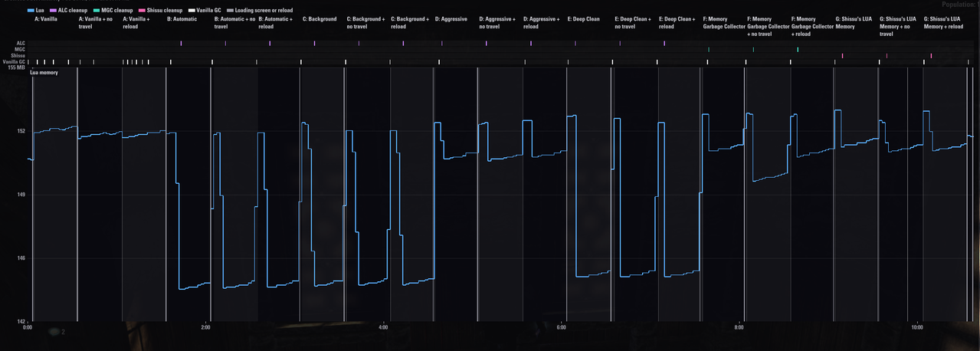Viewport: 980px width, 351px height.
Task: Click the 'E: Deep Clean' phase label
Action: [x=584, y=19]
